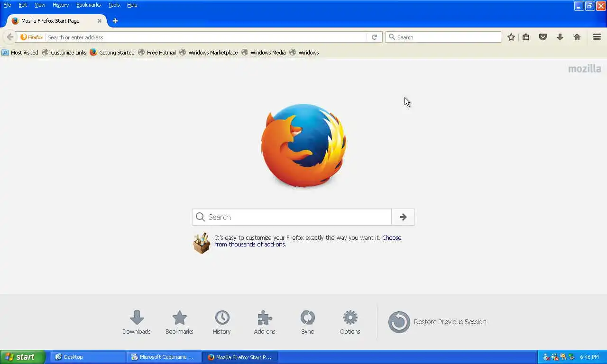Screen dimensions: 607x364
Task: Close the Mozilla Firefox Start Page tab
Action: [x=100, y=21]
